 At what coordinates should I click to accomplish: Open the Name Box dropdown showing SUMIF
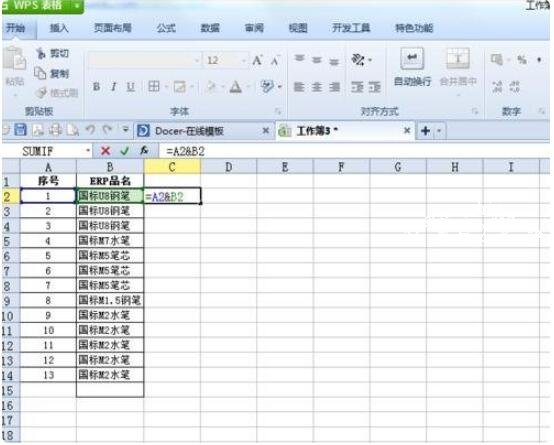coord(88,151)
